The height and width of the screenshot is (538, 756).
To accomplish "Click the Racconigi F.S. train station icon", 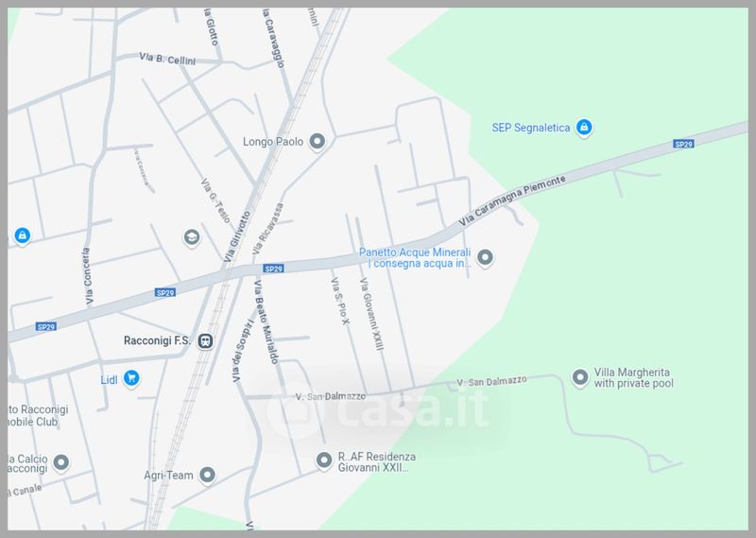I will pyautogui.click(x=205, y=341).
